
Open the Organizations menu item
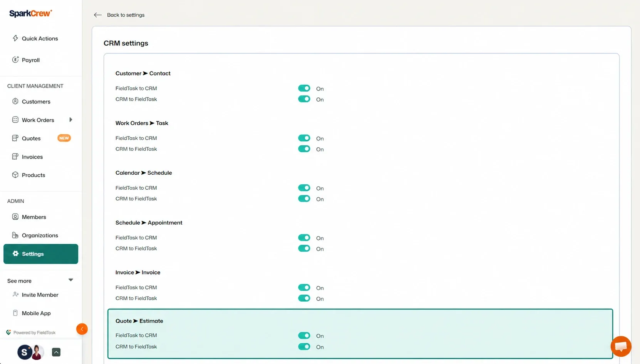(x=40, y=235)
